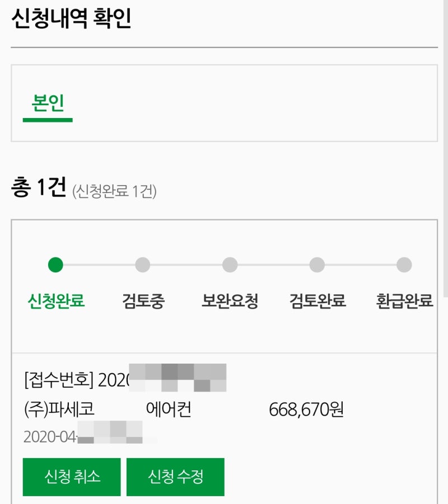The image size is (448, 504).
Task: Click the 에어컨 product name
Action: coord(169,409)
